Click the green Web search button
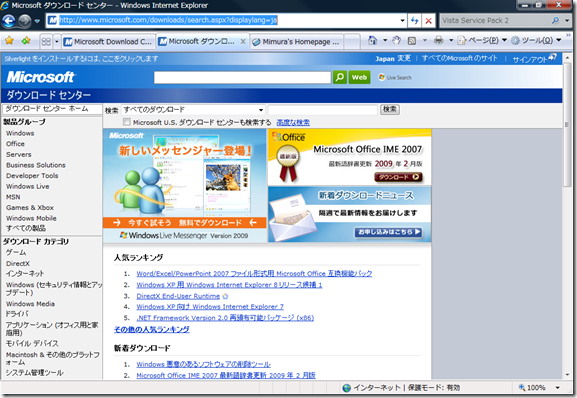The image size is (577, 398). (360, 77)
